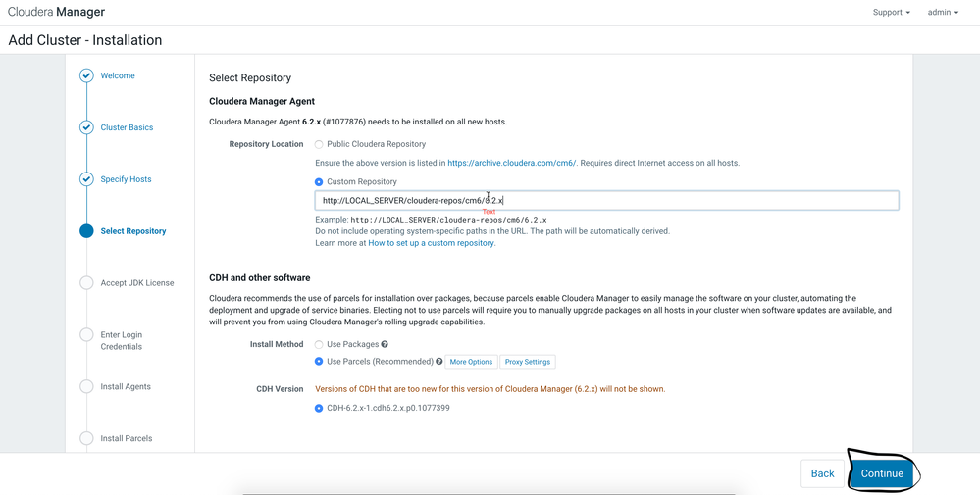The image size is (980, 495).
Task: Click the Accept JDK License step circle
Action: (x=86, y=283)
